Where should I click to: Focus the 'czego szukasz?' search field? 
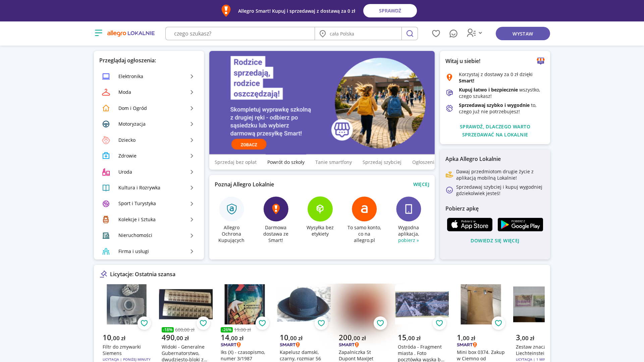[x=240, y=34]
